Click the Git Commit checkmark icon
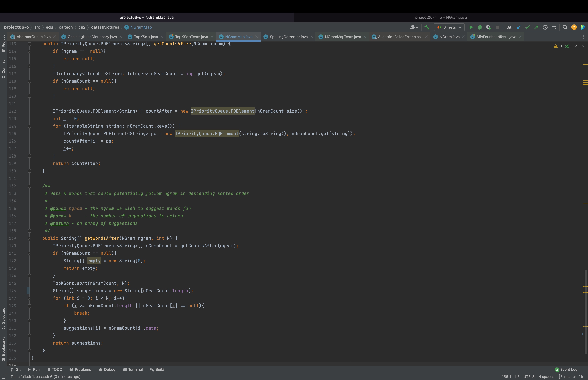Image resolution: width=588 pixels, height=380 pixels. point(528,27)
